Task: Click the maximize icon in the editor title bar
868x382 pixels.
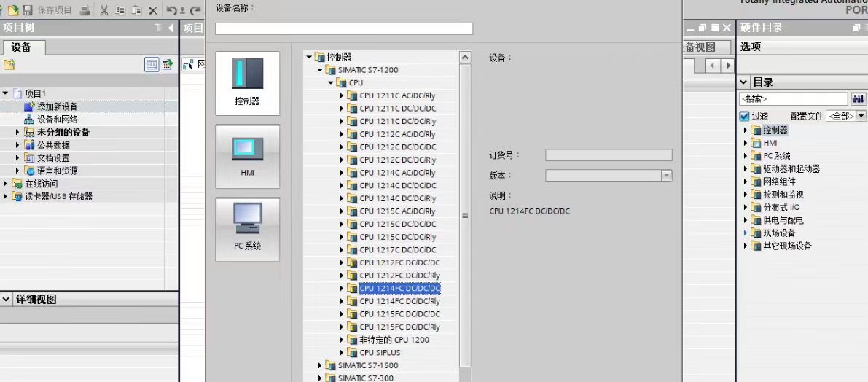Action: coord(715,28)
